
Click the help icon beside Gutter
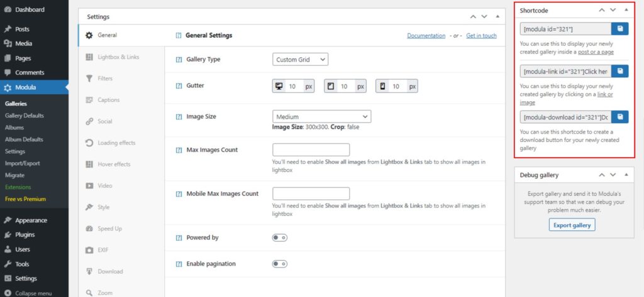tap(179, 85)
